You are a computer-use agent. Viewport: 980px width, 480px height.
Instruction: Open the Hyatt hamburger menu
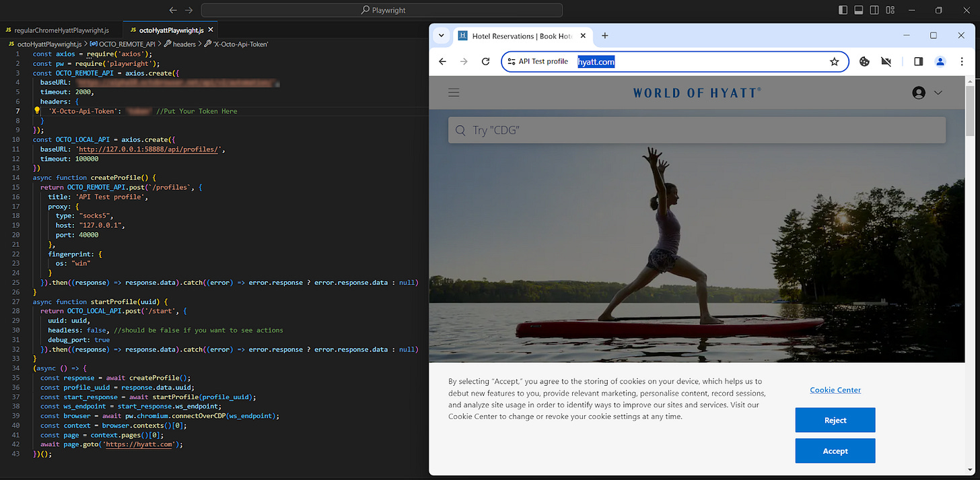[x=454, y=93]
